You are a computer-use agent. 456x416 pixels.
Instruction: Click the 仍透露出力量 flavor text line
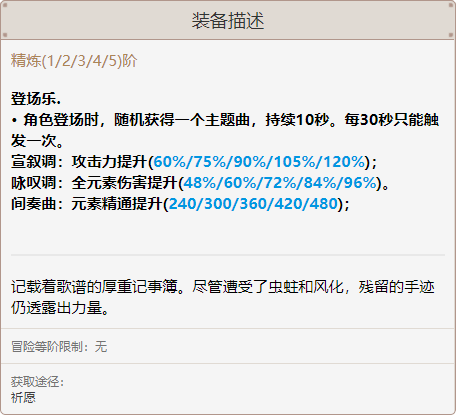(x=60, y=308)
